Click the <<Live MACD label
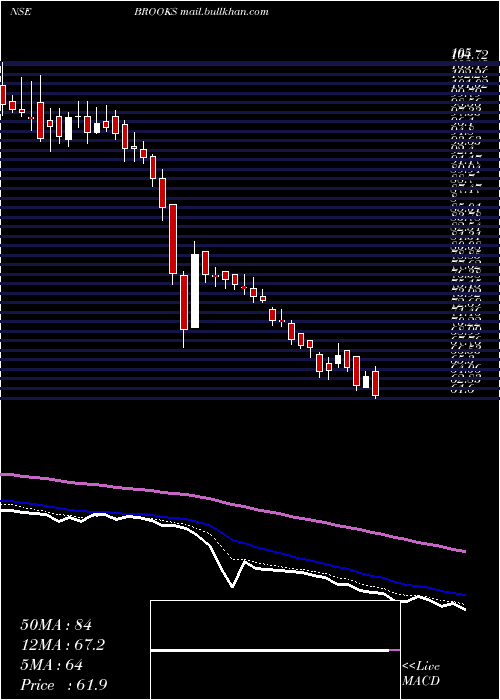 tap(421, 674)
